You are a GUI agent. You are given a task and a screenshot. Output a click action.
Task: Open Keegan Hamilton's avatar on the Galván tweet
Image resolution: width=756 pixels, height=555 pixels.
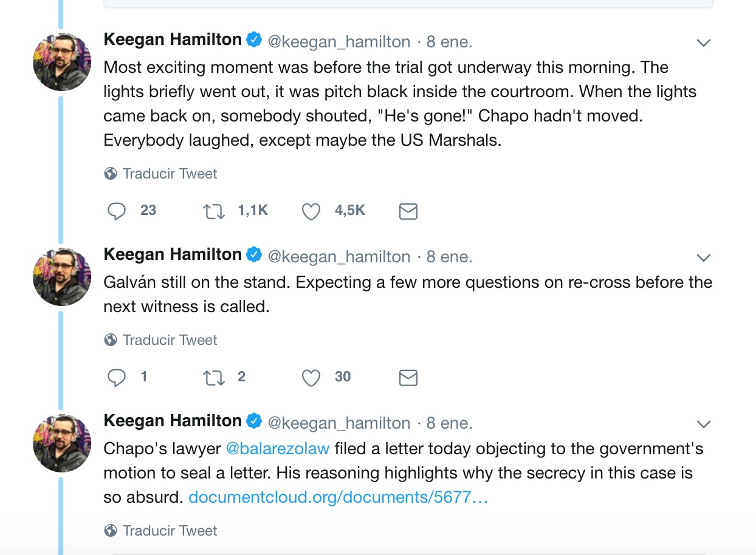[x=62, y=277]
